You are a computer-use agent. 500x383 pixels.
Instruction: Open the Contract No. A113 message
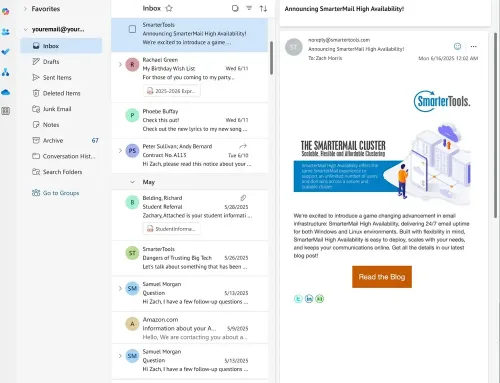[x=190, y=155]
